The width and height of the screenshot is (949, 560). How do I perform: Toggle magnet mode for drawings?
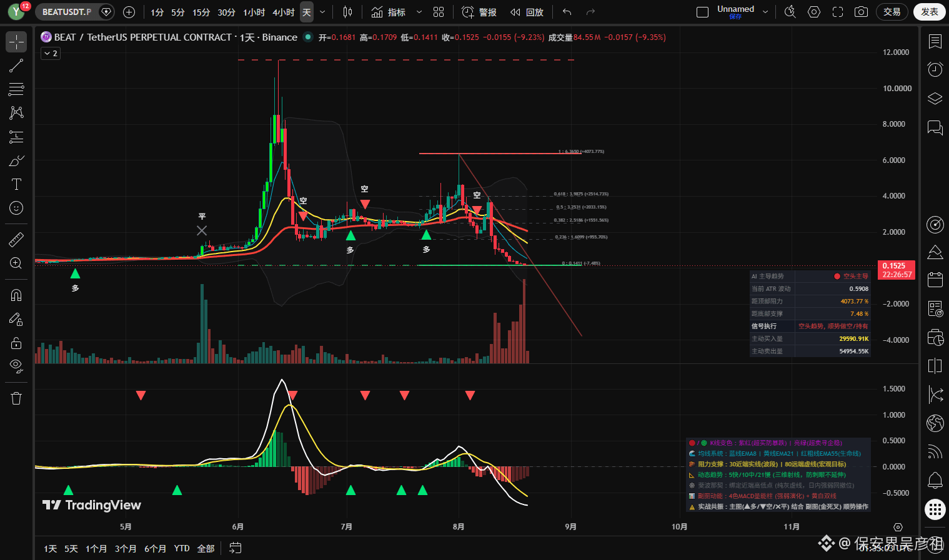point(16,295)
